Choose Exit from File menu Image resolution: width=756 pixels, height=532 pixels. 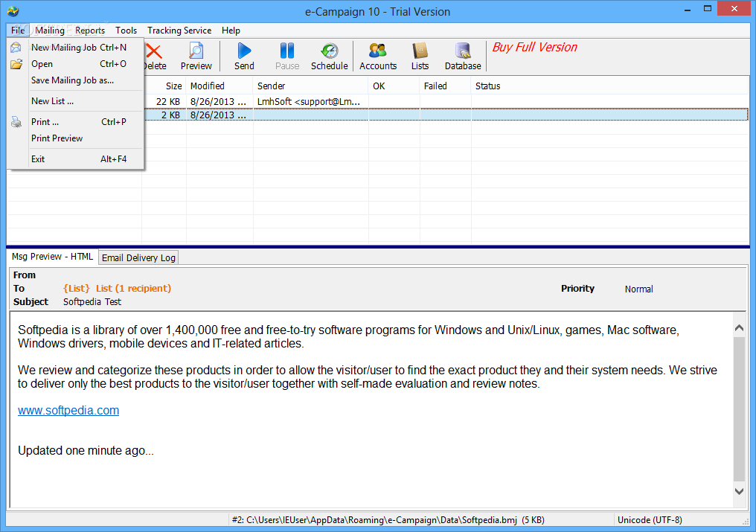click(x=76, y=159)
